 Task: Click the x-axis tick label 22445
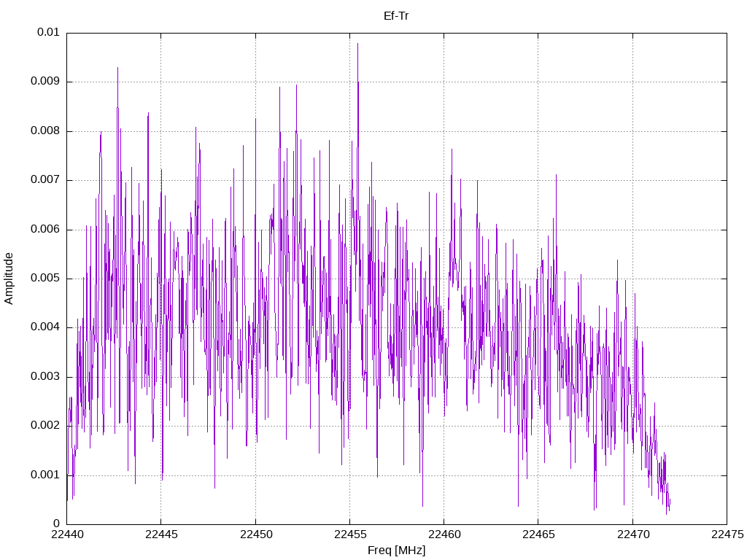click(161, 534)
